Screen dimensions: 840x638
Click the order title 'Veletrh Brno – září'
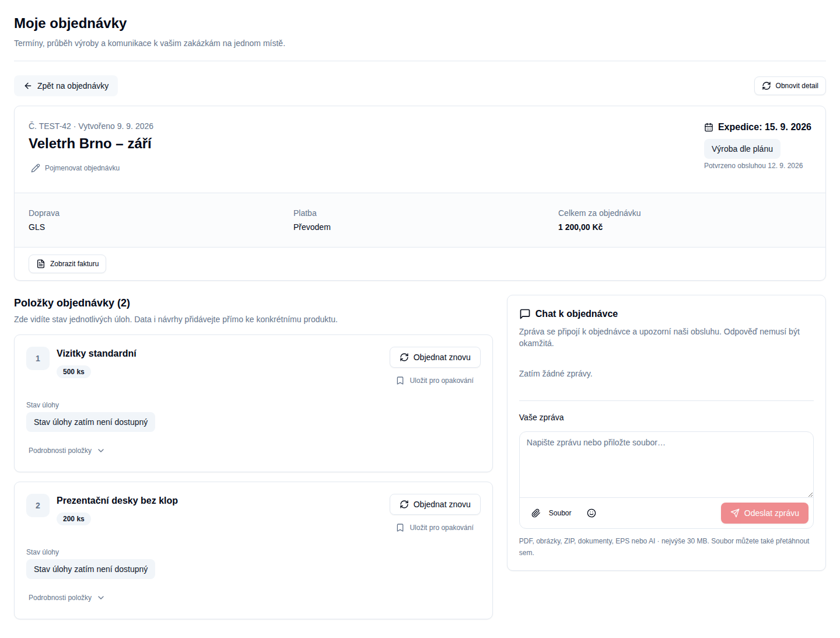(90, 144)
